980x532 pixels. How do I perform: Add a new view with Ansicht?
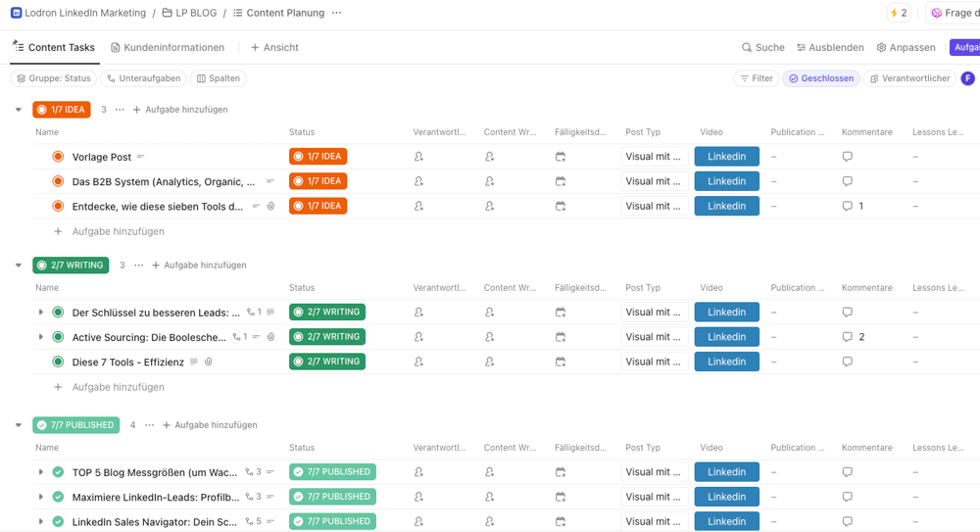(274, 47)
